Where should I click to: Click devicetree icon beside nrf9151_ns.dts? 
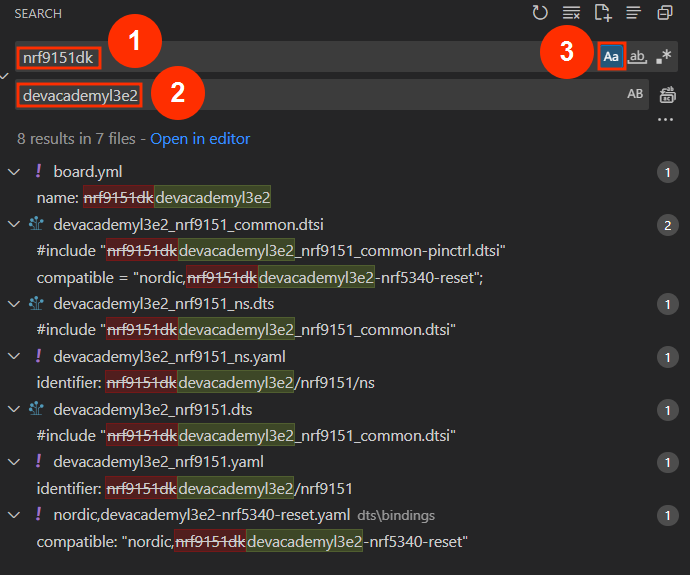[x=37, y=303]
